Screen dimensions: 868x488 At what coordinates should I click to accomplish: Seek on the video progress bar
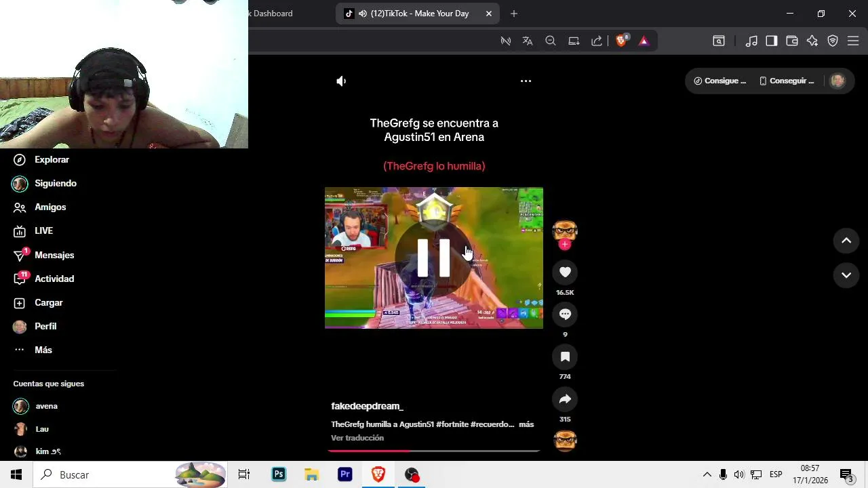pos(433,451)
